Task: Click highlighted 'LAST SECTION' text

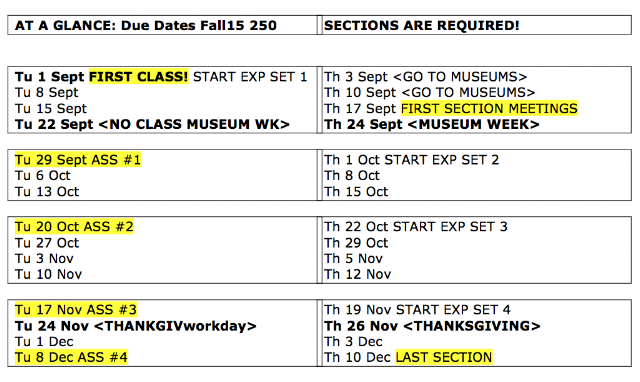Action: pos(444,358)
